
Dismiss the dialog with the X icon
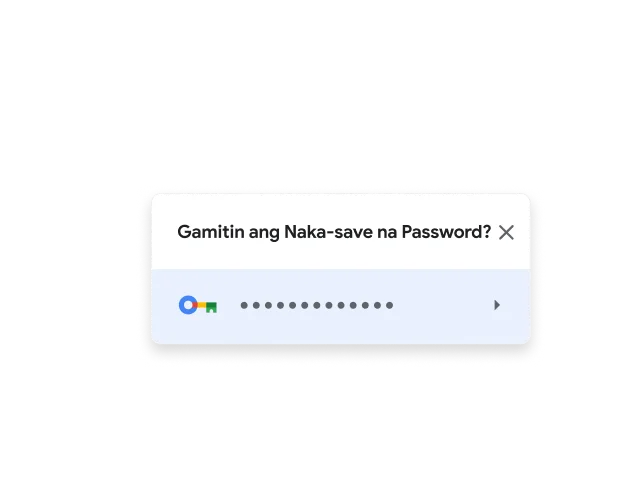point(506,232)
